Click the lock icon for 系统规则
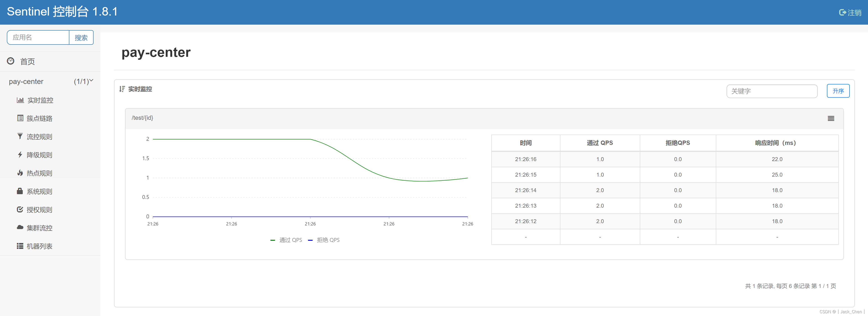 coord(20,191)
